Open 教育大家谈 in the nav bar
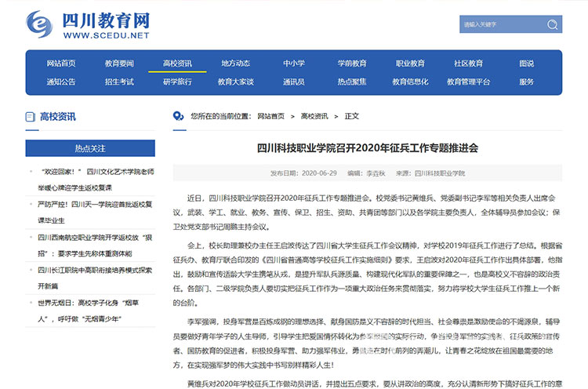This screenshot has height=389, width=588. tap(235, 82)
